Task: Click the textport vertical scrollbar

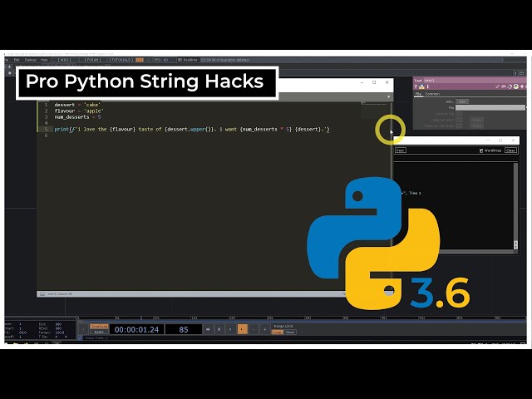Action: [515, 206]
